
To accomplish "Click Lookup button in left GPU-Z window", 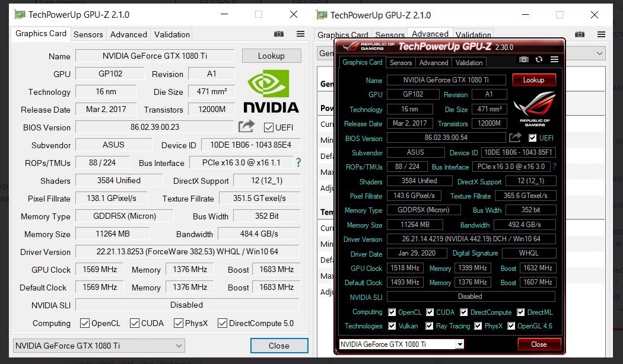I will 271,56.
